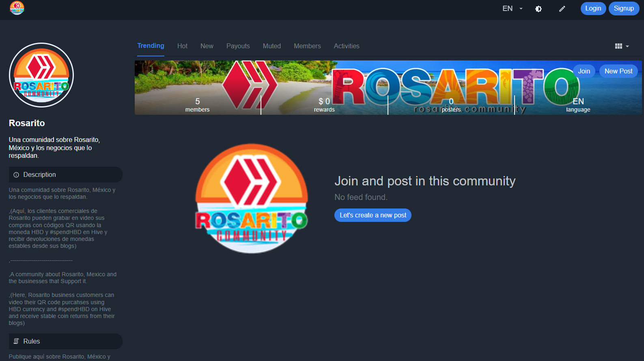This screenshot has height=361, width=644.
Task: Click the pencil write-post icon
Action: (562, 9)
